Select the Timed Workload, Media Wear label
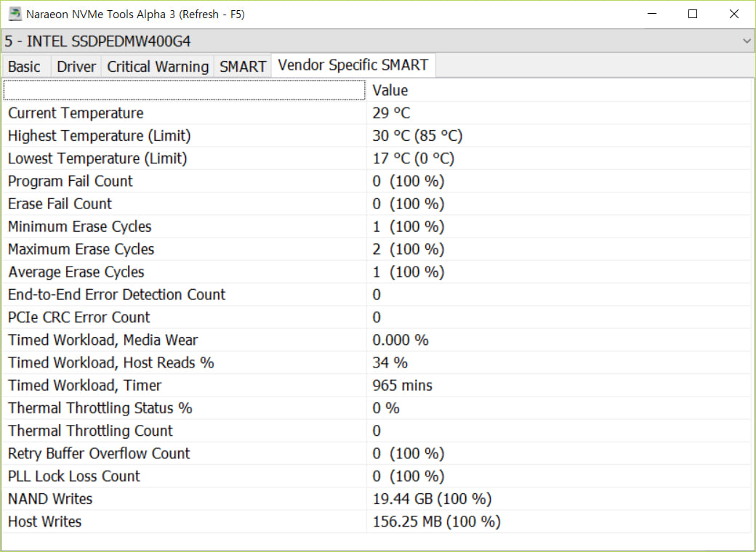This screenshot has height=552, width=756. 102,340
